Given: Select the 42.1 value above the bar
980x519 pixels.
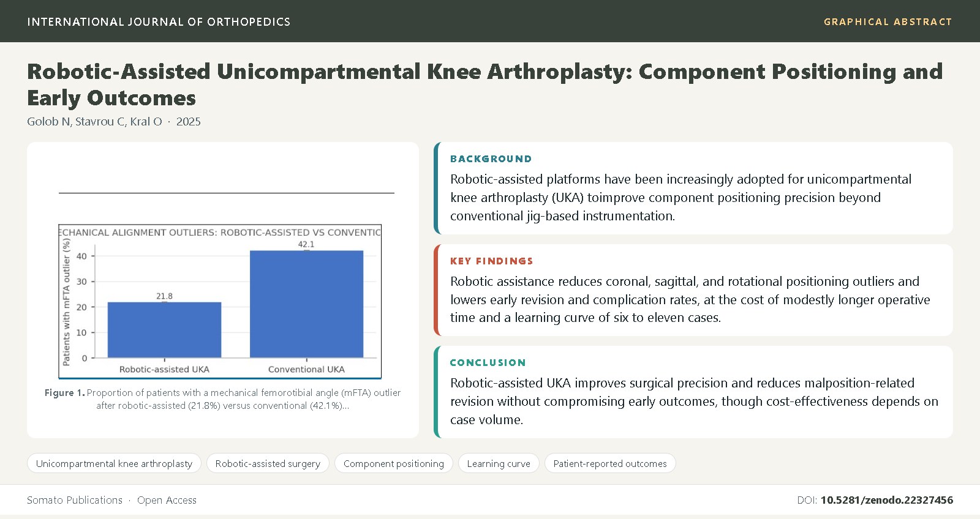Looking at the screenshot, I should pyautogui.click(x=306, y=244).
